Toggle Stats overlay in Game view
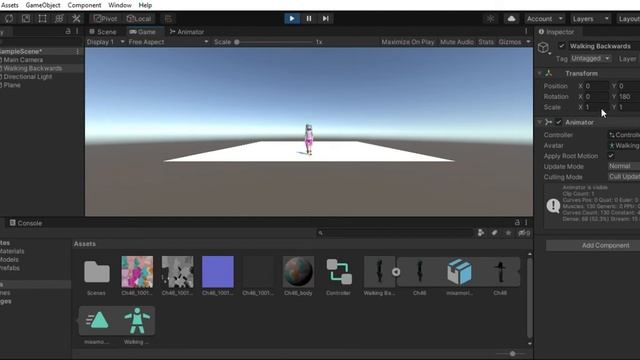Image resolution: width=640 pixels, height=360 pixels. 486,42
